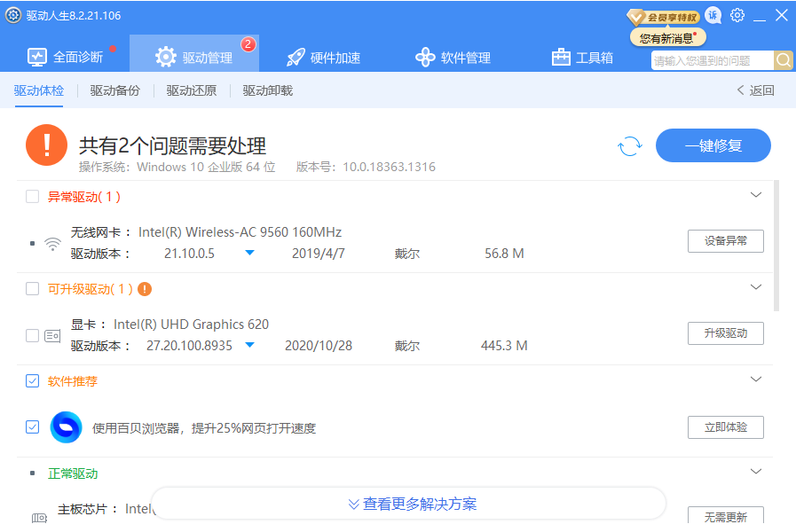Go back with 返回 link
Screen dimensions: 796x532
click(x=755, y=90)
